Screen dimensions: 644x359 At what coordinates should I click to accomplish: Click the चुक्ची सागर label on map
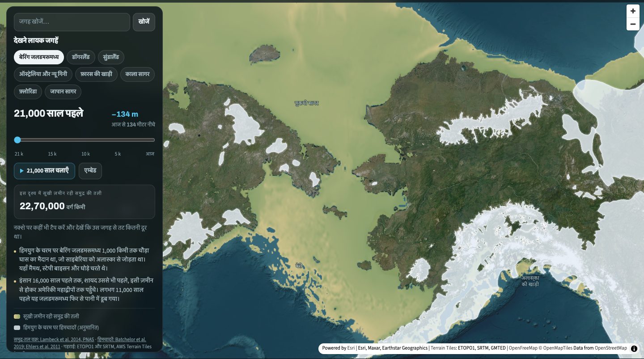306,103
